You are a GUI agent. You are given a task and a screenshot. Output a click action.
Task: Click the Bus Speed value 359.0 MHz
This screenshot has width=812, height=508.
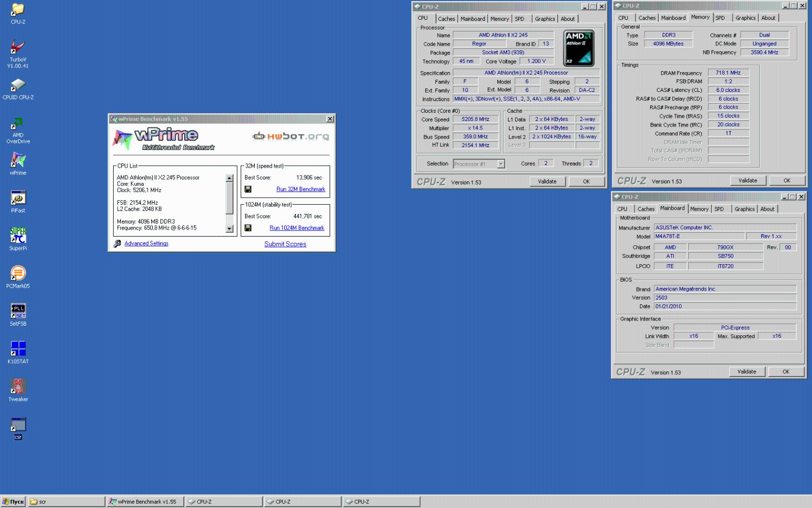point(476,137)
